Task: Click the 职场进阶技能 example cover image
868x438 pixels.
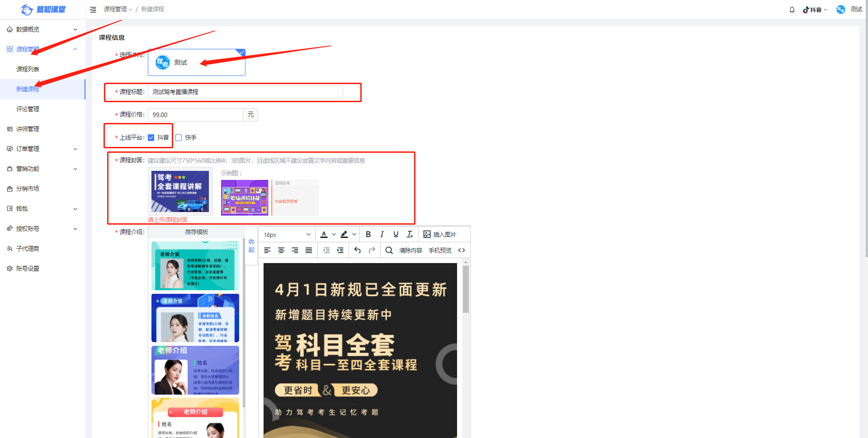Action: click(245, 198)
